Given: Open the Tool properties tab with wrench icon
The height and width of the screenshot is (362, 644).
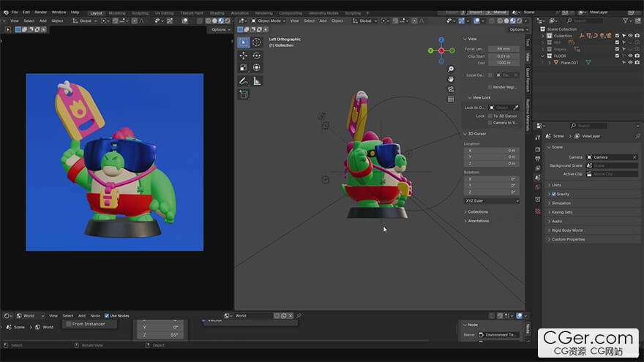Looking at the screenshot, I should [538, 137].
